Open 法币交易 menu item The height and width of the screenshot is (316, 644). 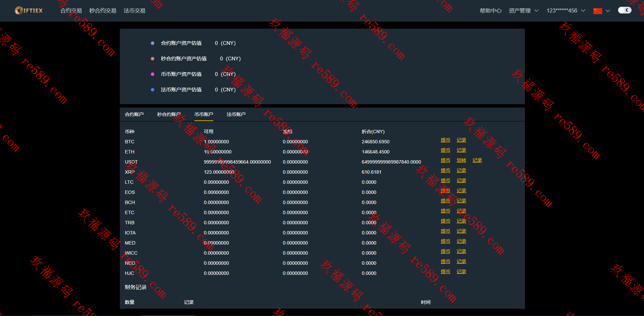tap(134, 10)
